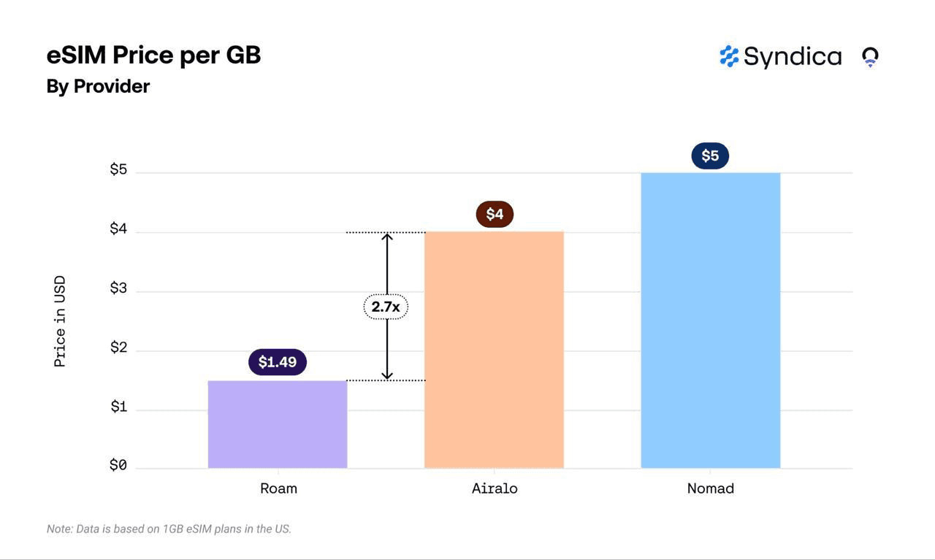
Task: Click the 2.7x difference label
Action: (386, 307)
